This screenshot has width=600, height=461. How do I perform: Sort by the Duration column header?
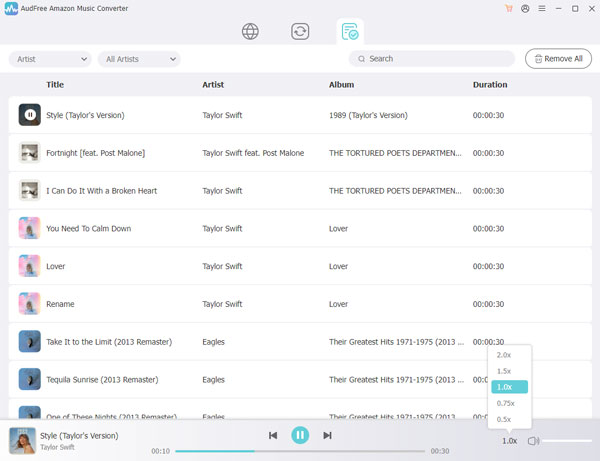(x=490, y=85)
